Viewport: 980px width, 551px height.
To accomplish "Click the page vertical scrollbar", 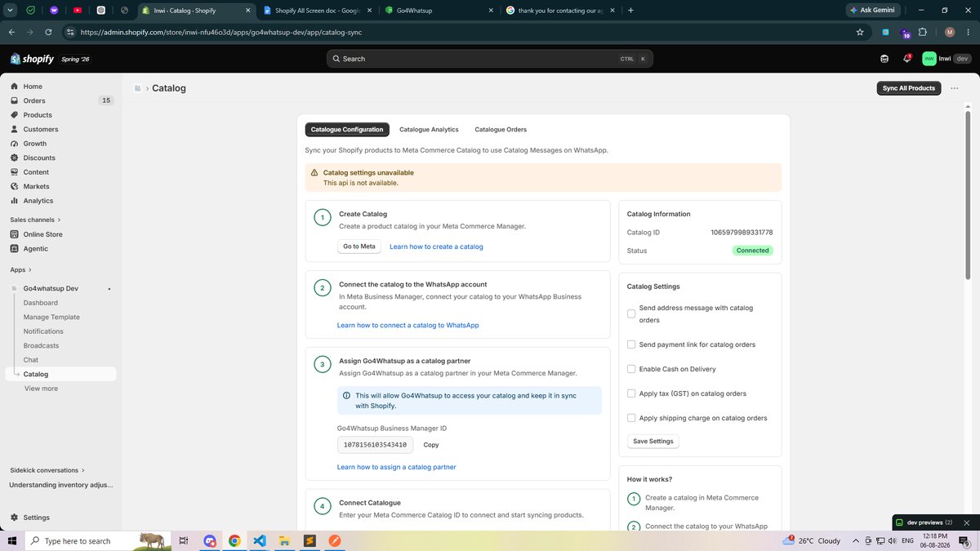I will click(969, 196).
